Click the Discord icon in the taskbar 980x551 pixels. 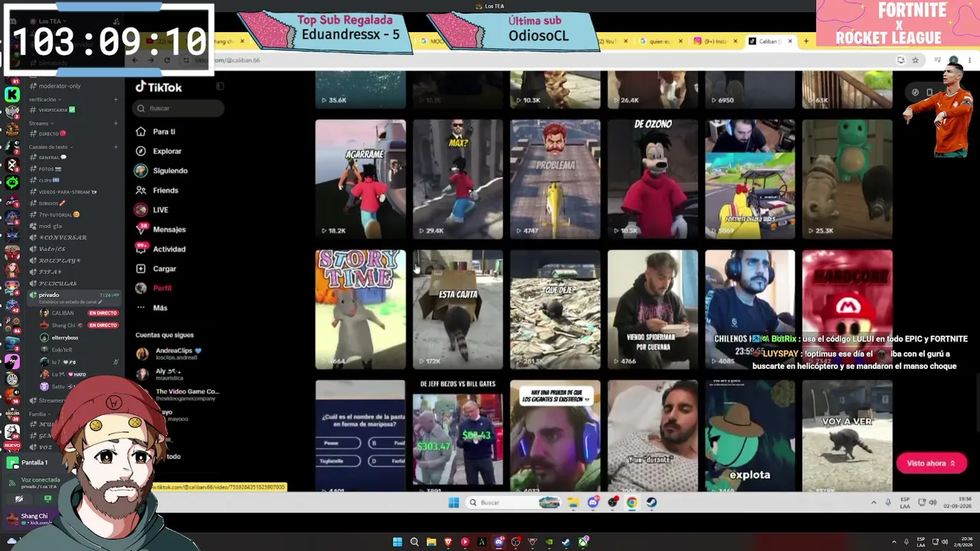(x=498, y=542)
